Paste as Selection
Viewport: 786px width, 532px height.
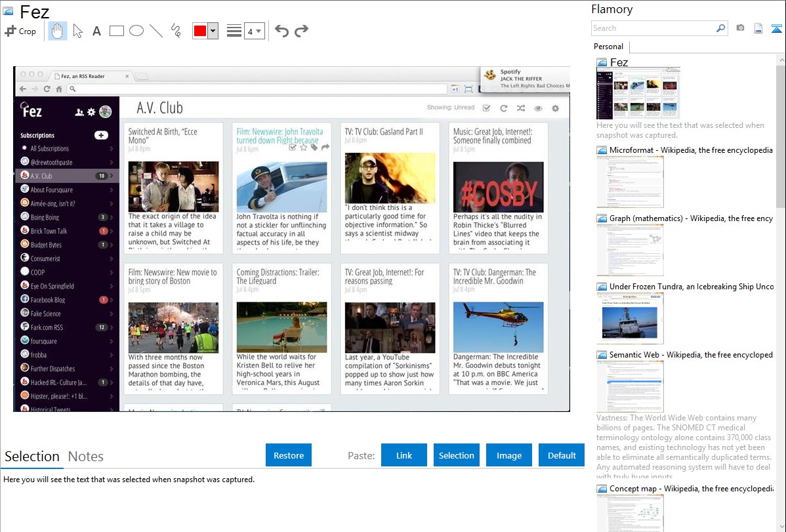pyautogui.click(x=456, y=455)
